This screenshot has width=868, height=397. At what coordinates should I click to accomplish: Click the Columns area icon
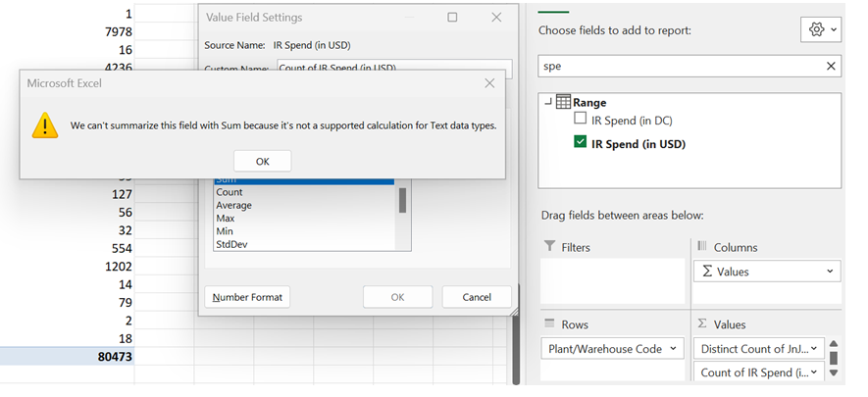(702, 246)
